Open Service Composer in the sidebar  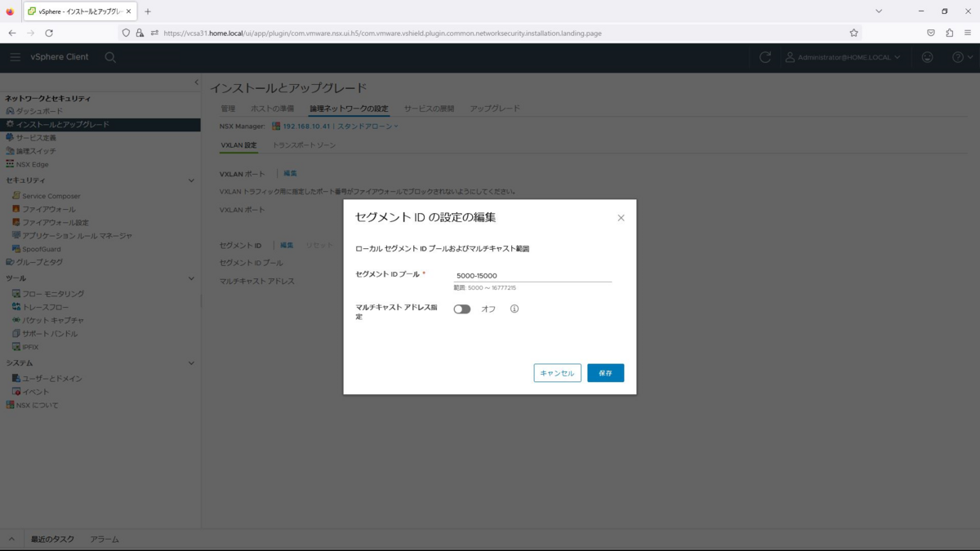pyautogui.click(x=51, y=196)
